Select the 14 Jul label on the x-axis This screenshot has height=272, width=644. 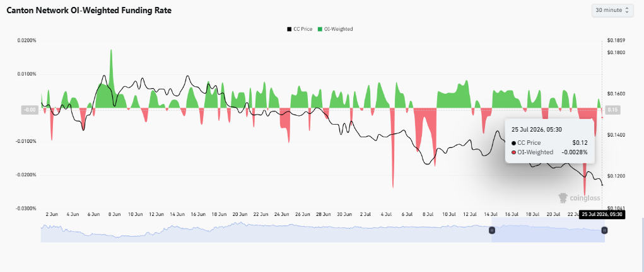(491, 214)
